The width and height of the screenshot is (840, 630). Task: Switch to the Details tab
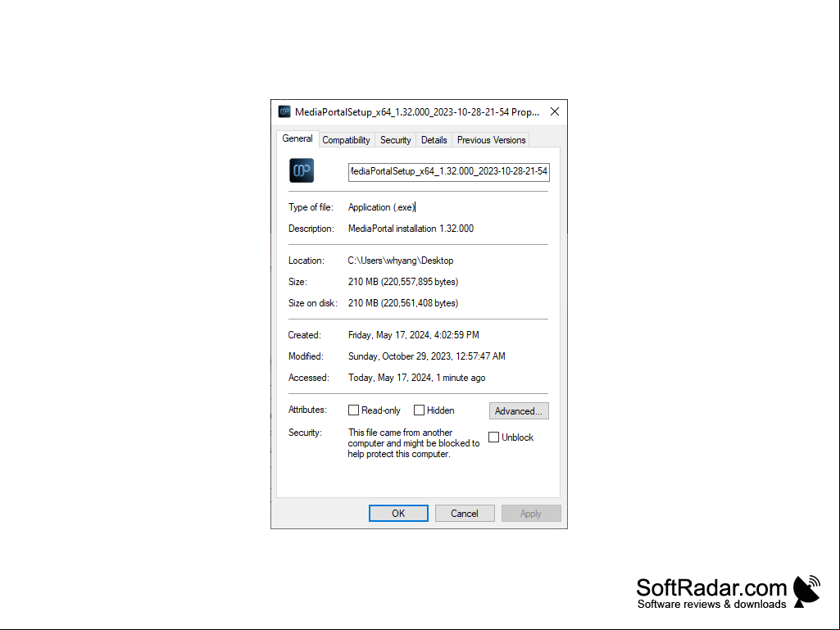click(434, 140)
